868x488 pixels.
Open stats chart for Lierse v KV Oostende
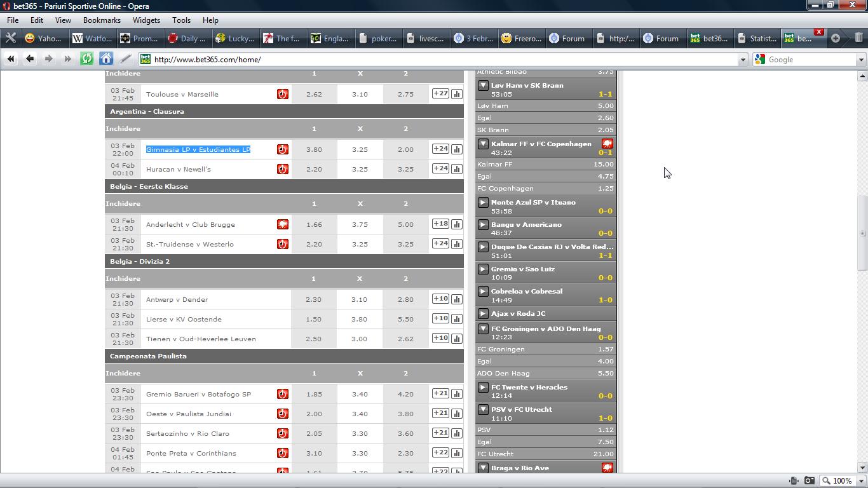click(457, 319)
